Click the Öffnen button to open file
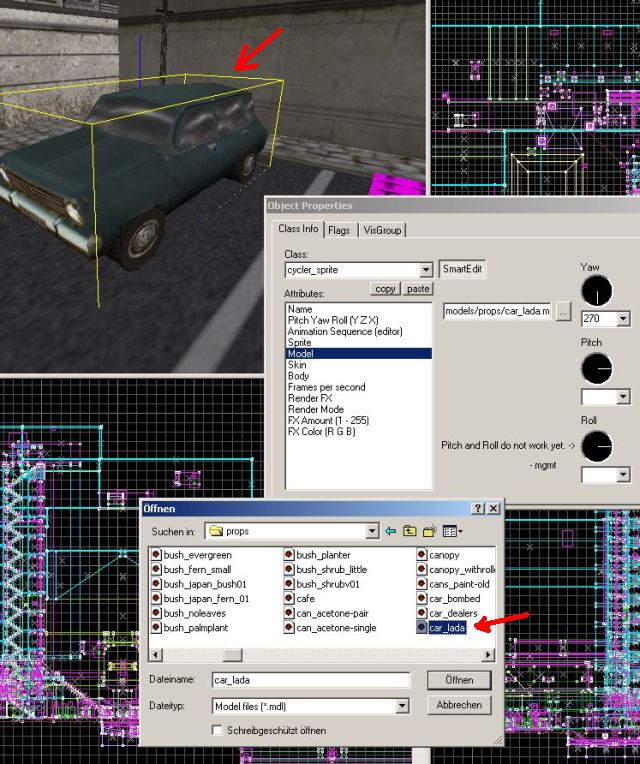This screenshot has height=764, width=640. 459,680
